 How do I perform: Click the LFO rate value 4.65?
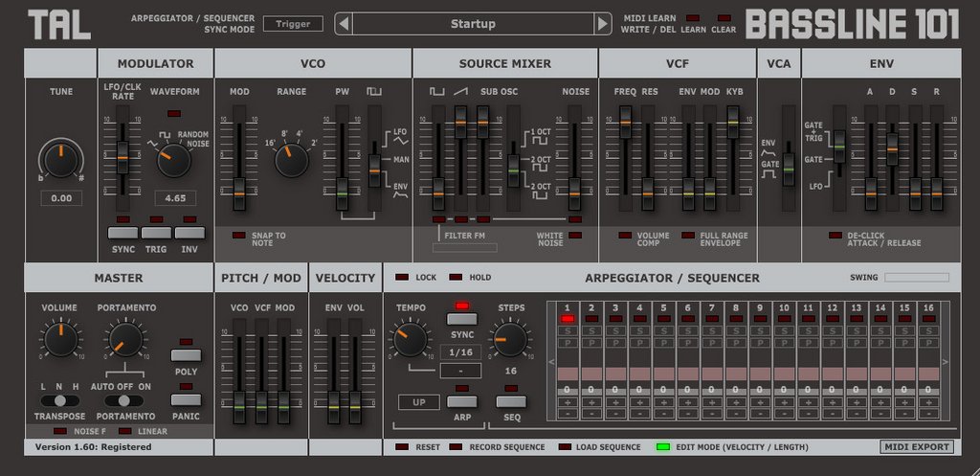175,198
